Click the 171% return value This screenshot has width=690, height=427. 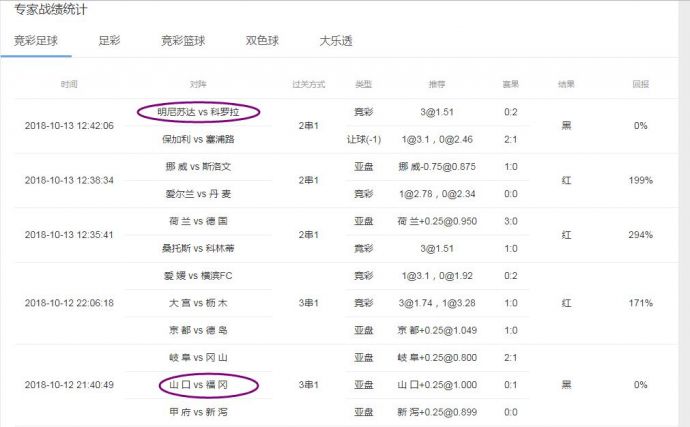pyautogui.click(x=641, y=303)
